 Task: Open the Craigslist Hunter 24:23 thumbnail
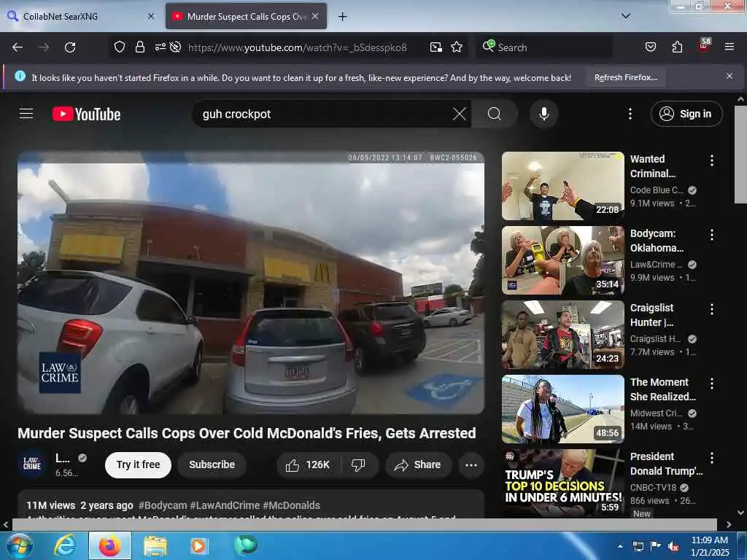562,335
